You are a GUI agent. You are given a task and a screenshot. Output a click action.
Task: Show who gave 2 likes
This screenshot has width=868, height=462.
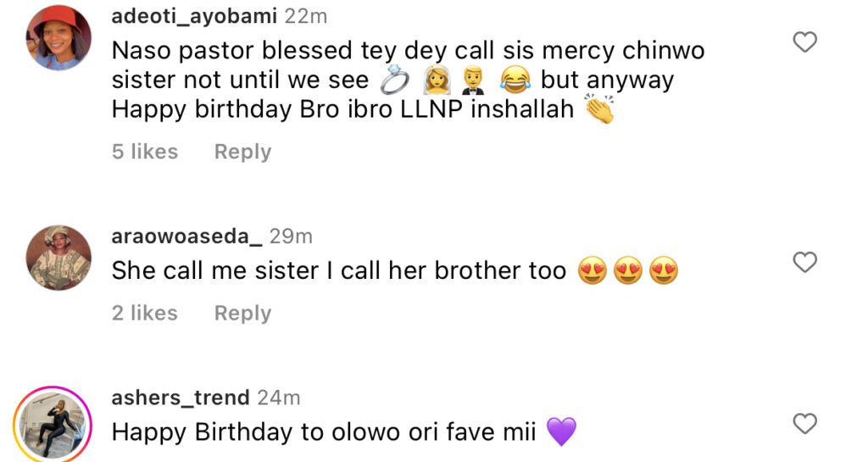pos(145,313)
